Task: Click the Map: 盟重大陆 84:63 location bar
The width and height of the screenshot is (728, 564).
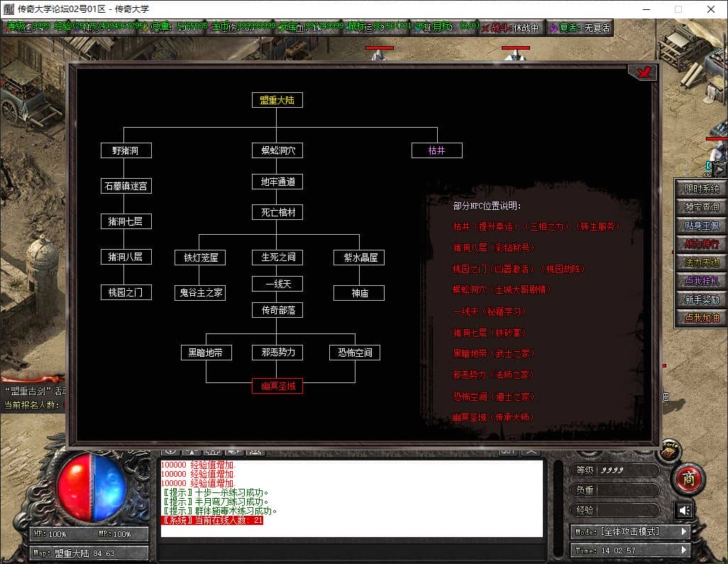Action: [x=89, y=553]
